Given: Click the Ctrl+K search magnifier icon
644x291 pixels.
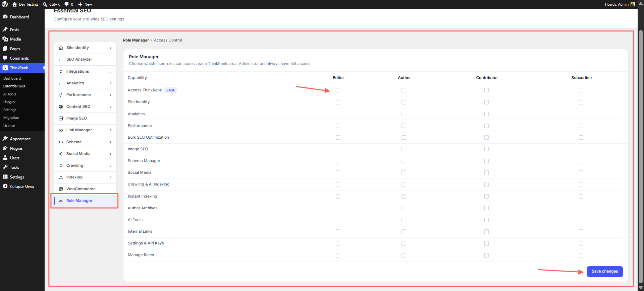Looking at the screenshot, I should 45,4.
